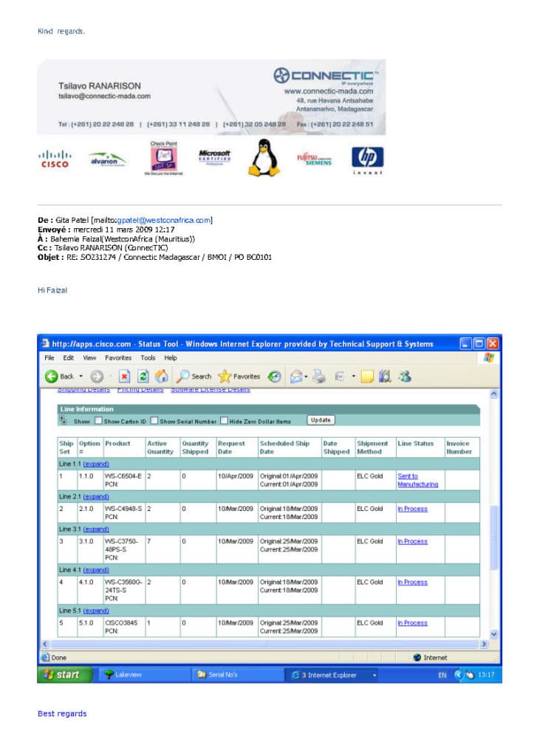Image resolution: width=534 pixels, height=756 pixels.
Task: Expand Line 3.1 details
Action: [x=96, y=529]
